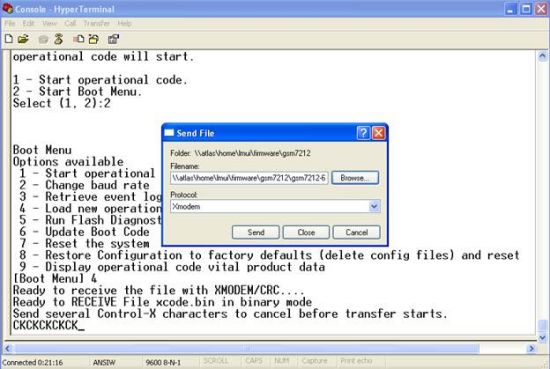Click the "Connected 0:21:16" status entry
This screenshot has width=550, height=369.
coord(33,362)
